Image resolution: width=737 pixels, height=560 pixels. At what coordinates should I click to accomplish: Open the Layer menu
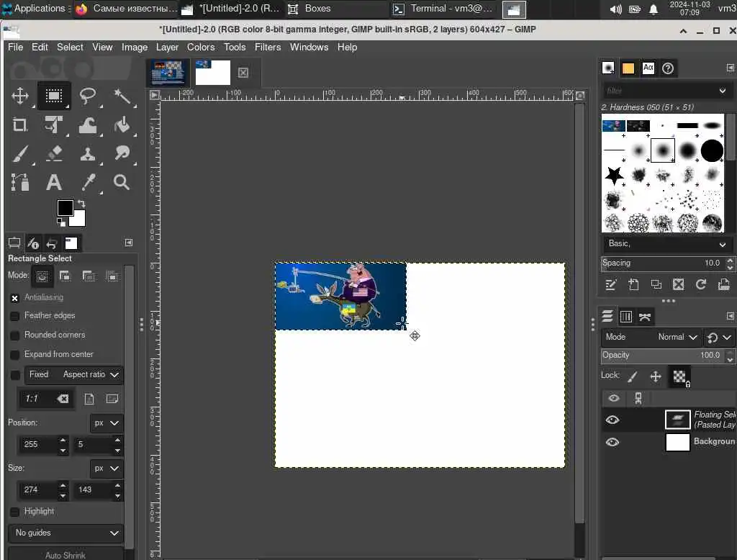tap(167, 47)
